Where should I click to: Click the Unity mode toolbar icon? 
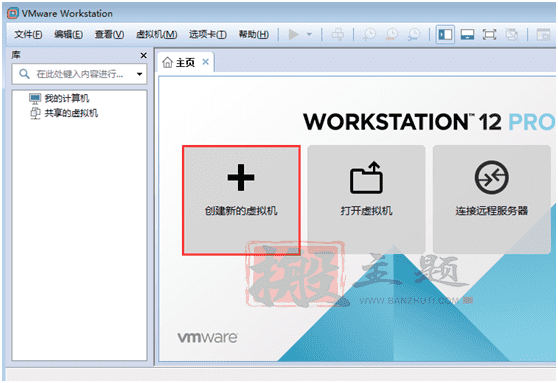pos(512,35)
